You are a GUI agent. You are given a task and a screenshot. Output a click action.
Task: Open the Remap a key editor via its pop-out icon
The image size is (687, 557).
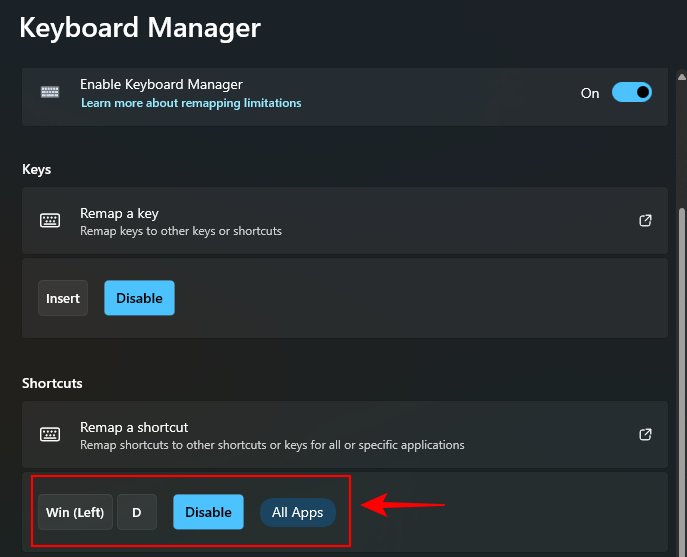[x=645, y=221]
